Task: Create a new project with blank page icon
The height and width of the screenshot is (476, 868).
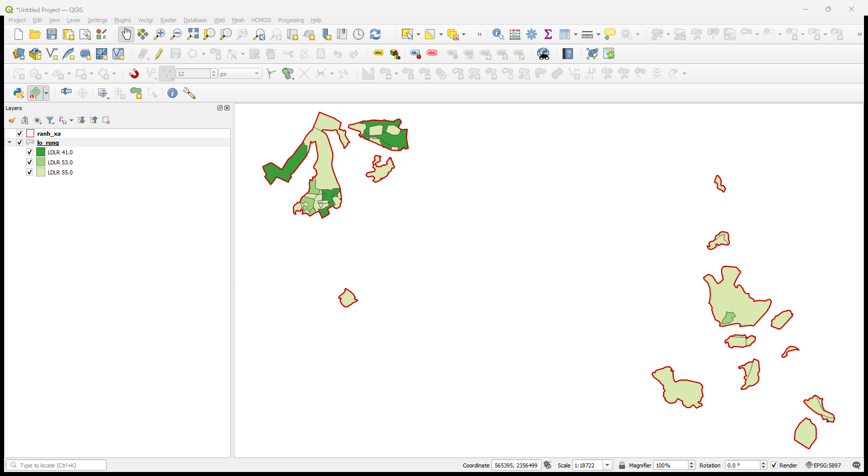Action: (x=19, y=34)
